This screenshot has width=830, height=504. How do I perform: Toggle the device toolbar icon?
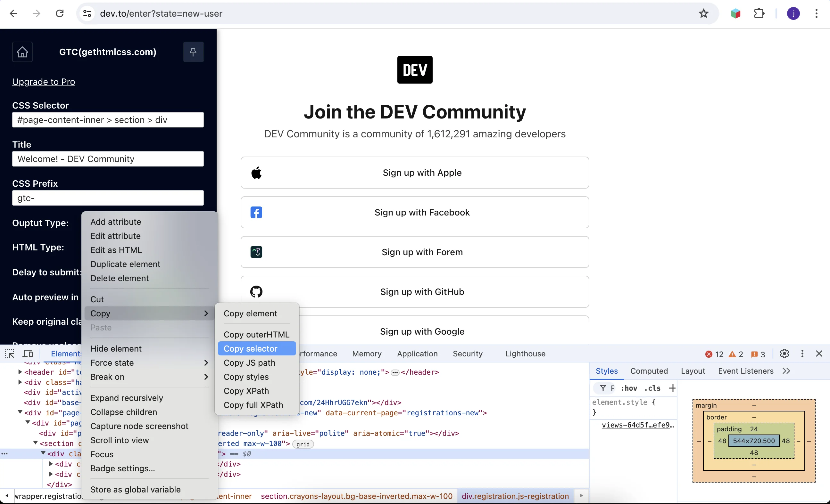point(28,354)
